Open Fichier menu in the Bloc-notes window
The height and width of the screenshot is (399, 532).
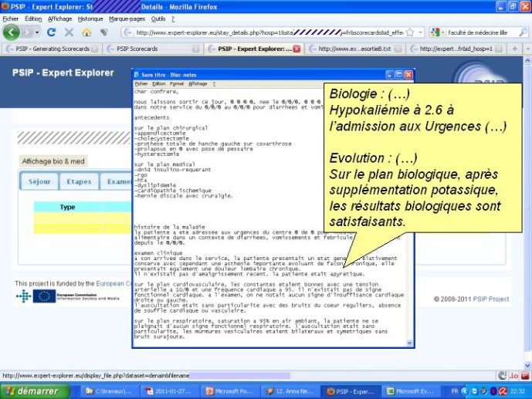pyautogui.click(x=141, y=83)
